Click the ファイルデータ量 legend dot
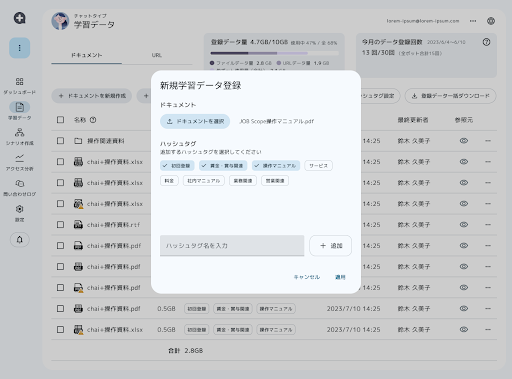The height and width of the screenshot is (379, 512). 212,63
